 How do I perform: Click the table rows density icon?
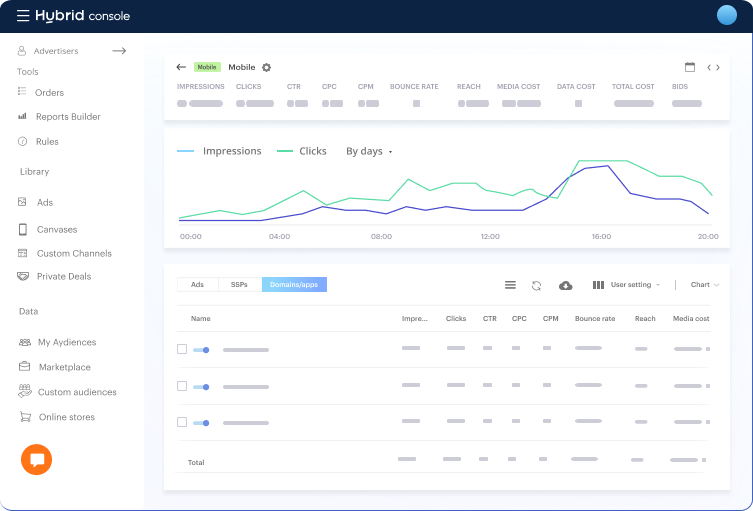510,285
